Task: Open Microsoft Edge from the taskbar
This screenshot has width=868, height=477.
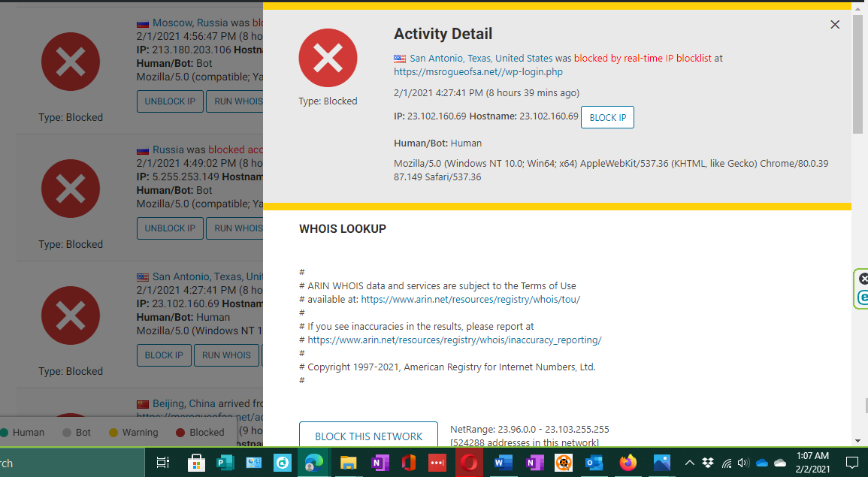Action: pyautogui.click(x=313, y=463)
